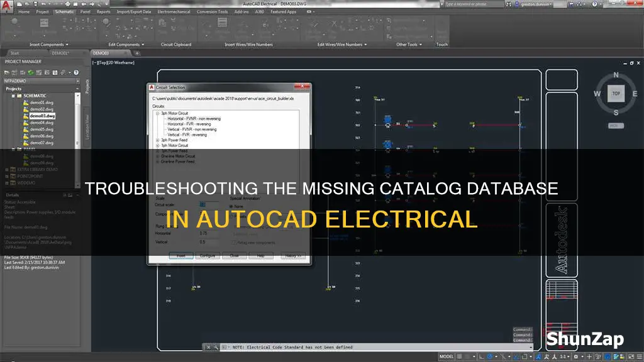Select demo05.dwg in the project tree
Viewport: 644px width, 362px height.
pyautogui.click(x=42, y=129)
